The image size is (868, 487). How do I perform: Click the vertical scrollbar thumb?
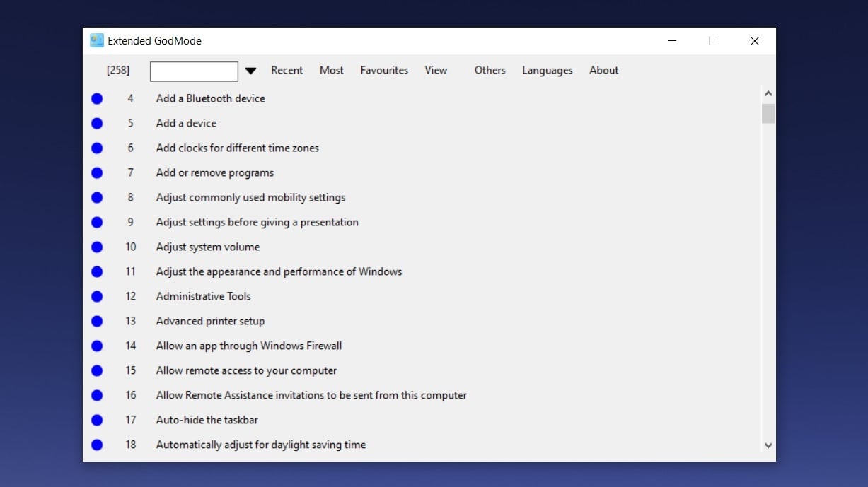pyautogui.click(x=768, y=114)
